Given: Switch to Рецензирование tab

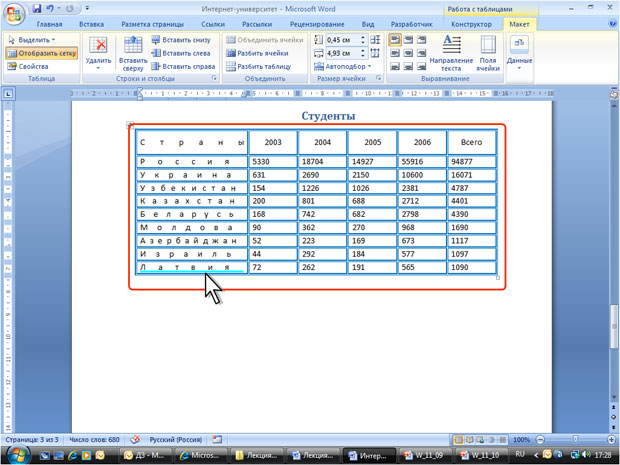Looking at the screenshot, I should pos(317,25).
